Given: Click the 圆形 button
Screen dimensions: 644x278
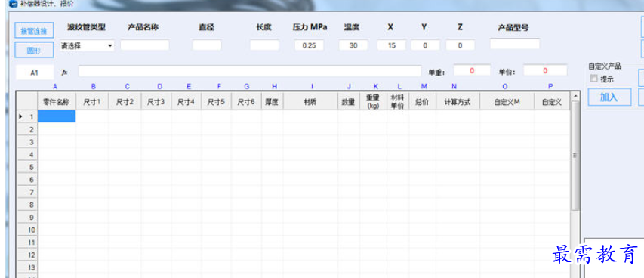Looking at the screenshot, I should point(34,50).
